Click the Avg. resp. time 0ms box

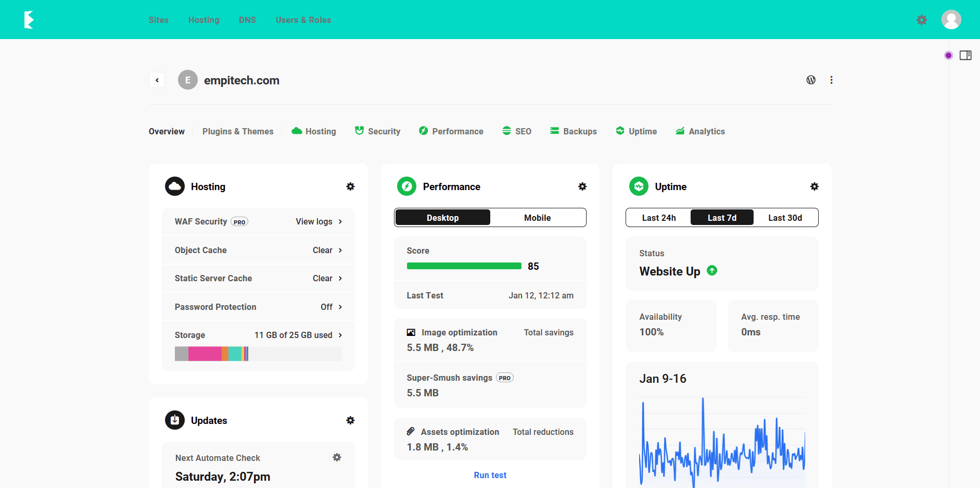(x=773, y=326)
